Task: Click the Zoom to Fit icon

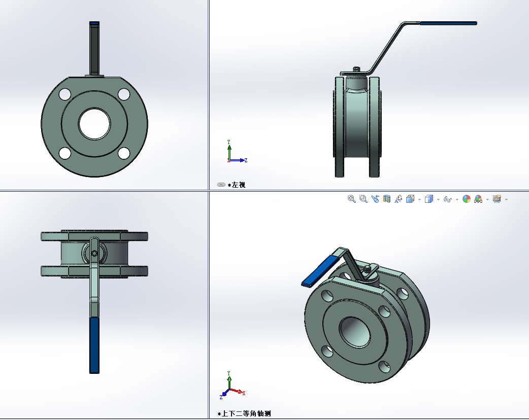Action: point(351,199)
